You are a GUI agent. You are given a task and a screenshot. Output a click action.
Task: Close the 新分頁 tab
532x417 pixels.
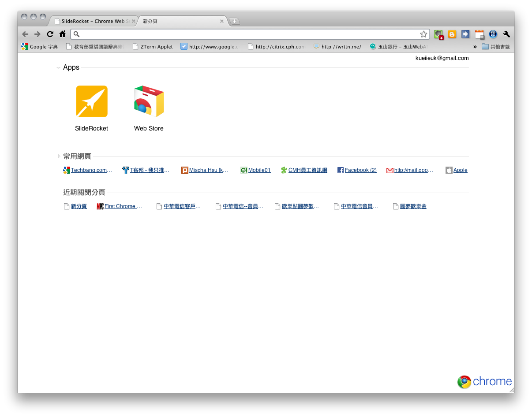[x=222, y=21]
